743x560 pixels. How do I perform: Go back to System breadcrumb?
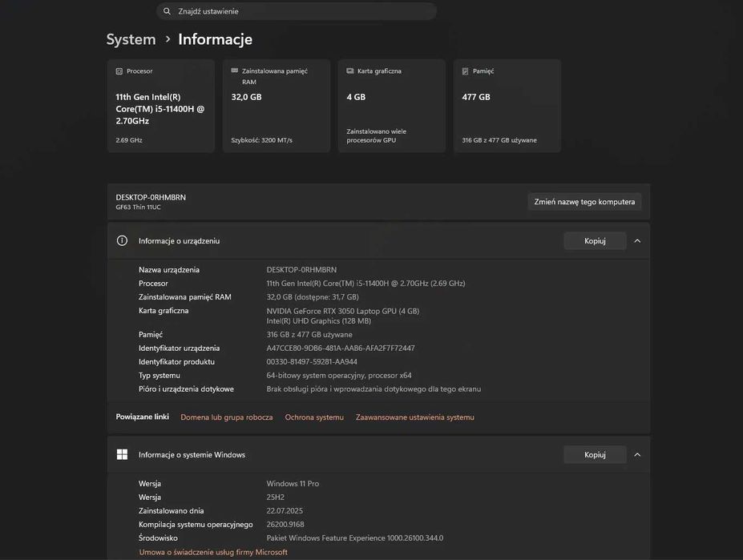point(131,39)
